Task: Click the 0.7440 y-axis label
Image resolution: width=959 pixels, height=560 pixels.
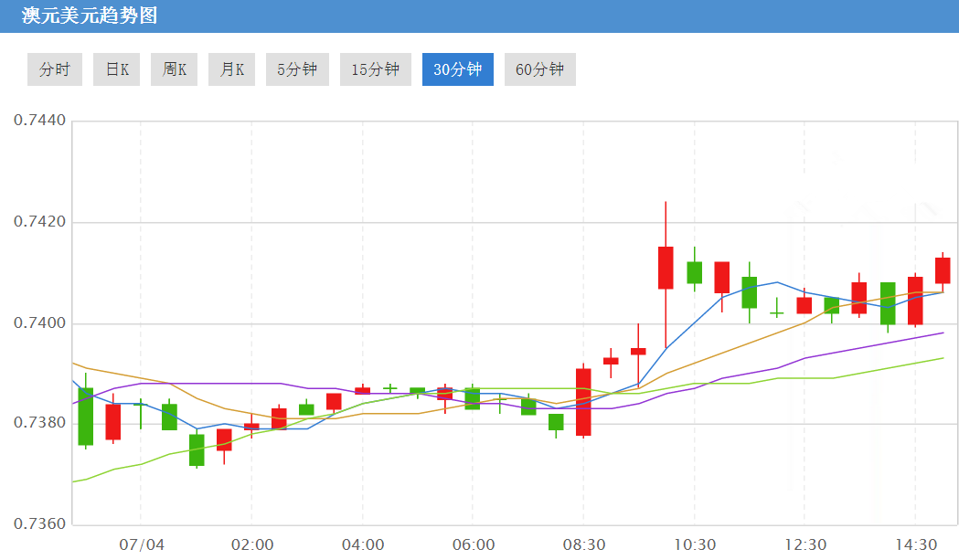Action: point(37,121)
